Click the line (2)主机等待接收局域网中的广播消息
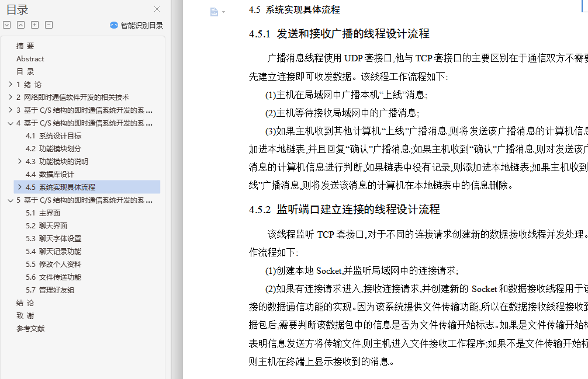 tap(343, 113)
